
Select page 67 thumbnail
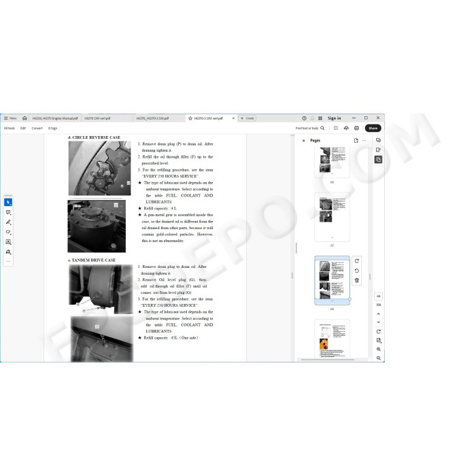click(332, 218)
